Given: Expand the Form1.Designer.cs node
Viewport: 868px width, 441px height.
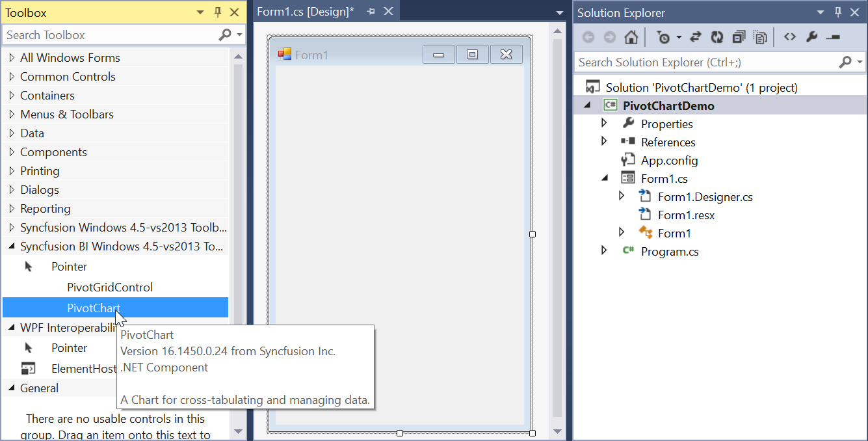Looking at the screenshot, I should (x=622, y=196).
